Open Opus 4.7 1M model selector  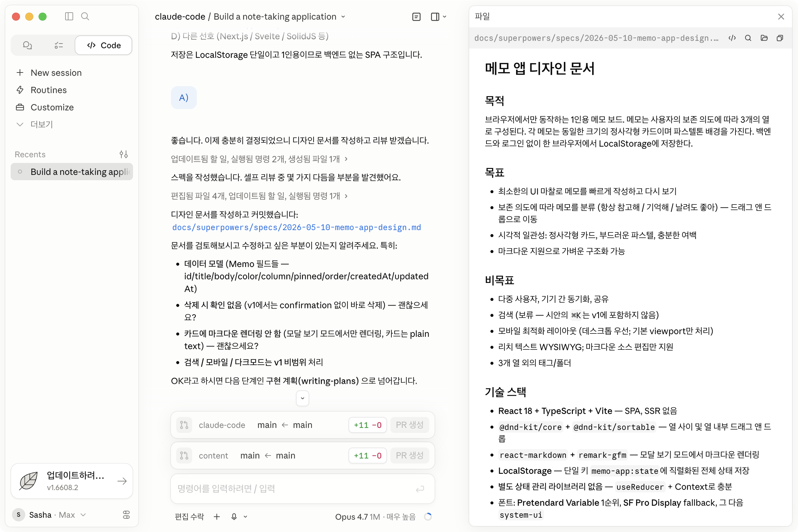point(375,516)
